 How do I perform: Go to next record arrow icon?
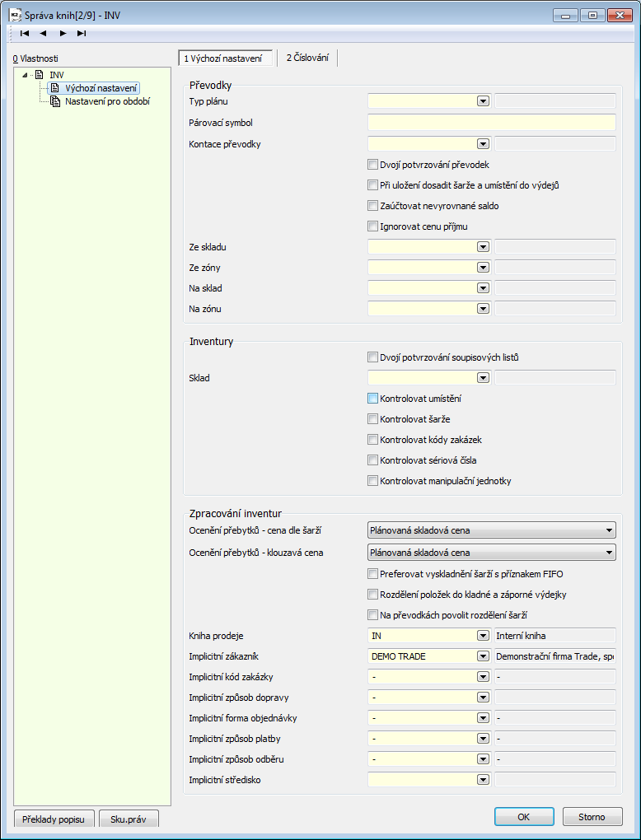tap(63, 33)
